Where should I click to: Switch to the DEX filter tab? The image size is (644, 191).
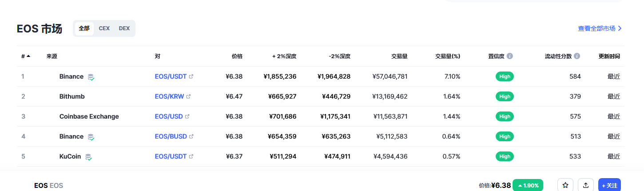(x=124, y=28)
